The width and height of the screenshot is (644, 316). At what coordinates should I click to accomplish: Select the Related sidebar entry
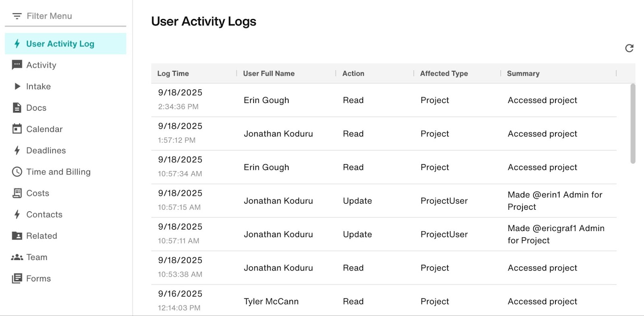click(x=42, y=236)
